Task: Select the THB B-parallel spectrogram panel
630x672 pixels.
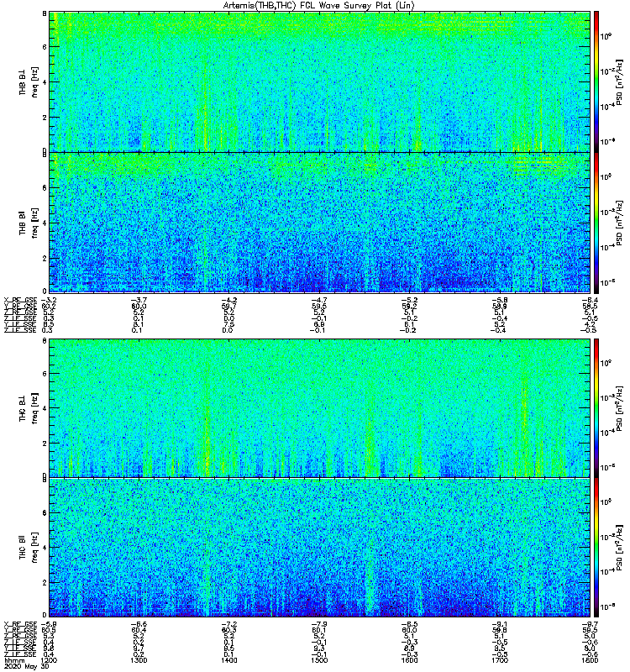Action: pos(319,223)
